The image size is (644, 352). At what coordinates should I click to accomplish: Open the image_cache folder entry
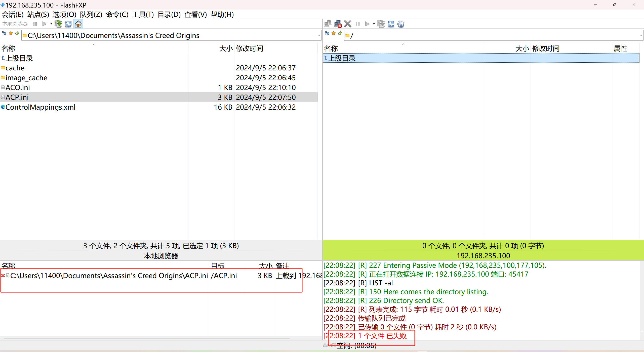[26, 78]
